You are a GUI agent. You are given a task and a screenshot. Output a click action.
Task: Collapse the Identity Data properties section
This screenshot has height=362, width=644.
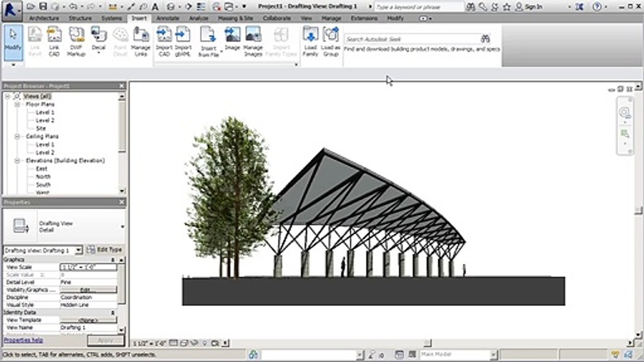click(113, 312)
